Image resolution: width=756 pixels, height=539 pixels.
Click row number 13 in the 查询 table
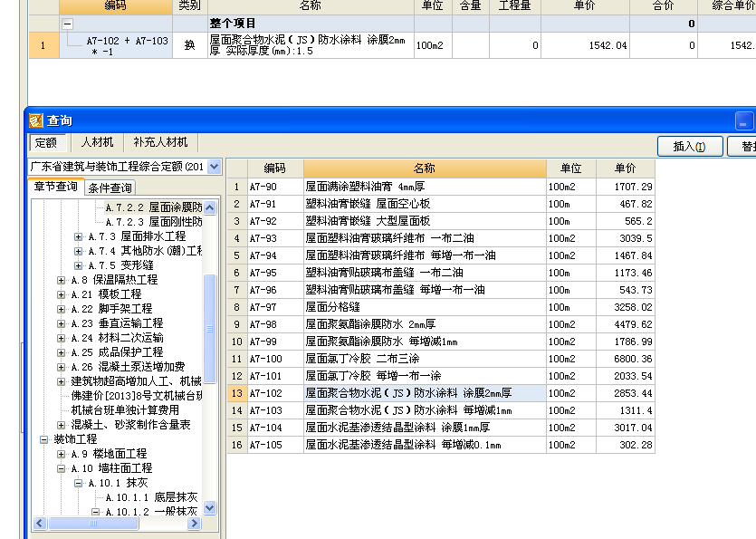[237, 393]
